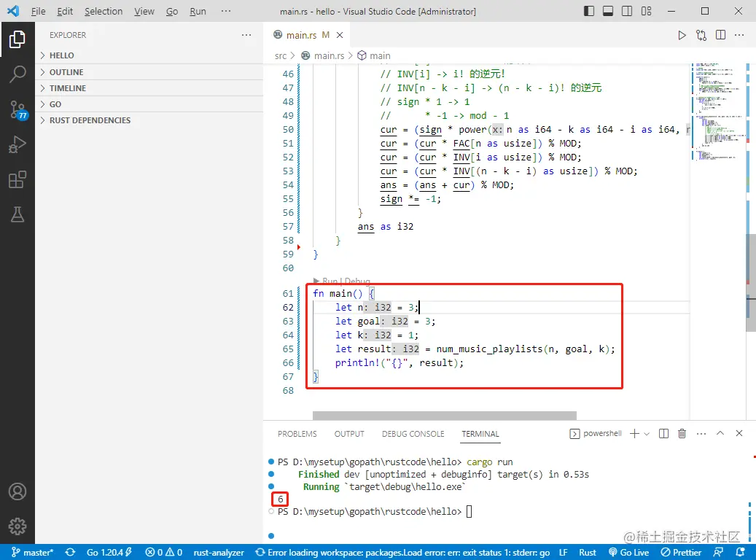Viewport: 756px width, 560px height.
Task: Maximize the panel with the up chevron
Action: (x=720, y=433)
